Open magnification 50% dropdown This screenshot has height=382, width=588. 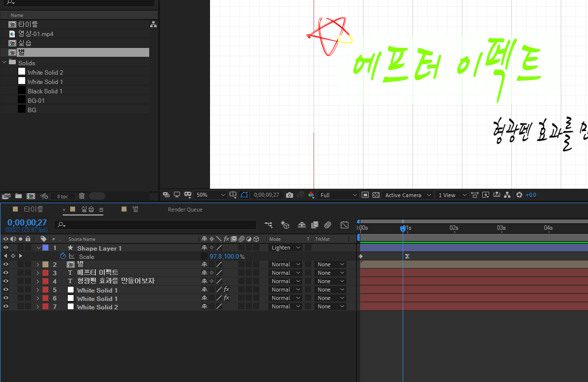click(210, 195)
